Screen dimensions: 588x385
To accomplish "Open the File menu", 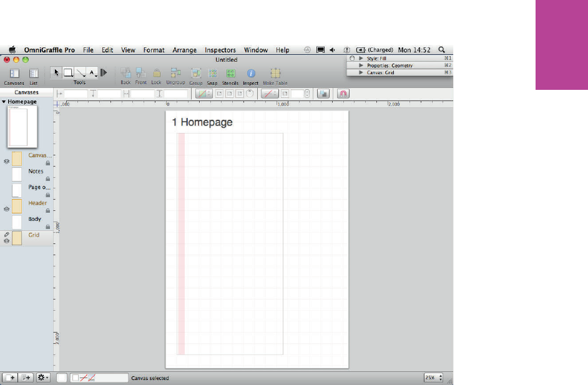I will (x=88, y=50).
